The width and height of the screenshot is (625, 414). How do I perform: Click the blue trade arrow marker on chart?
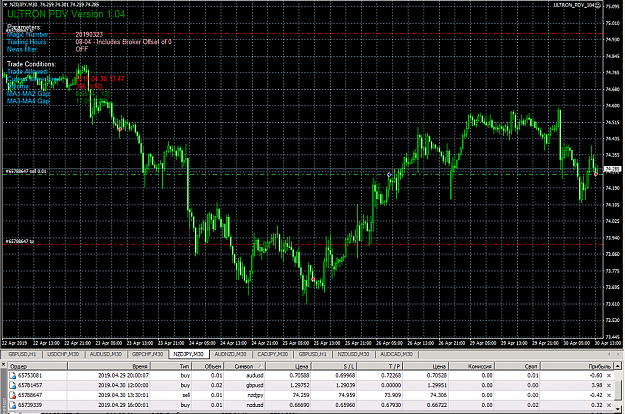389,175
